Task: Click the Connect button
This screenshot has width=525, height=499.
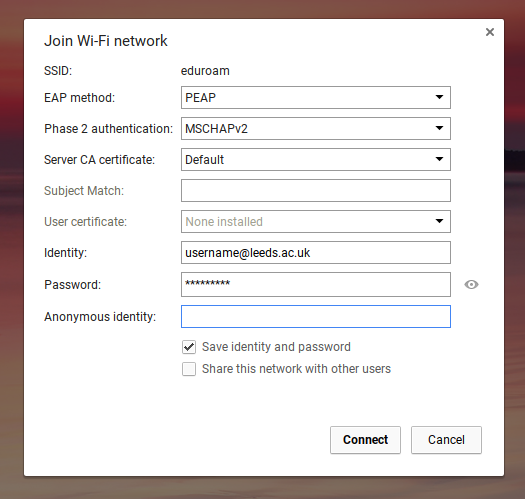Action: 365,440
